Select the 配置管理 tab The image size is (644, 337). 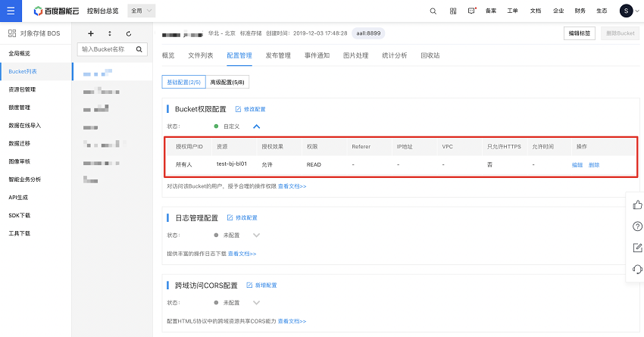(x=239, y=55)
